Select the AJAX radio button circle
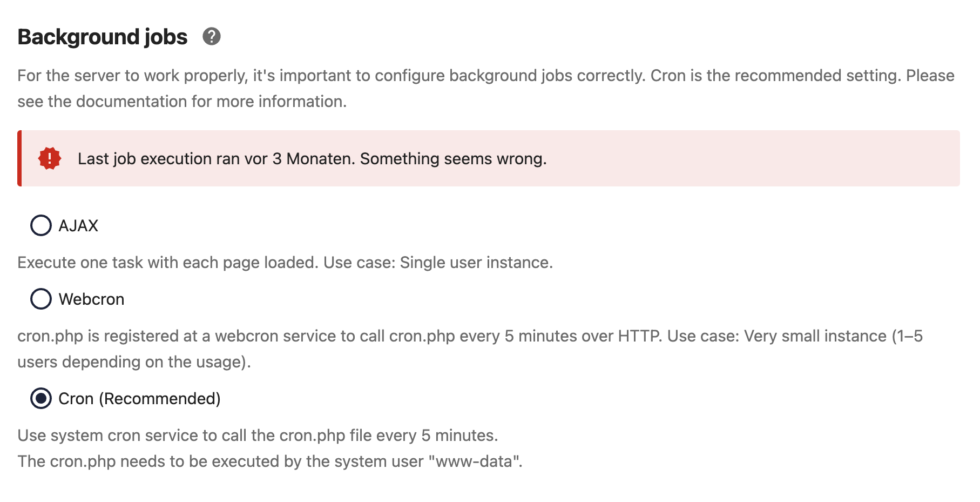The height and width of the screenshot is (502, 980). pos(41,225)
